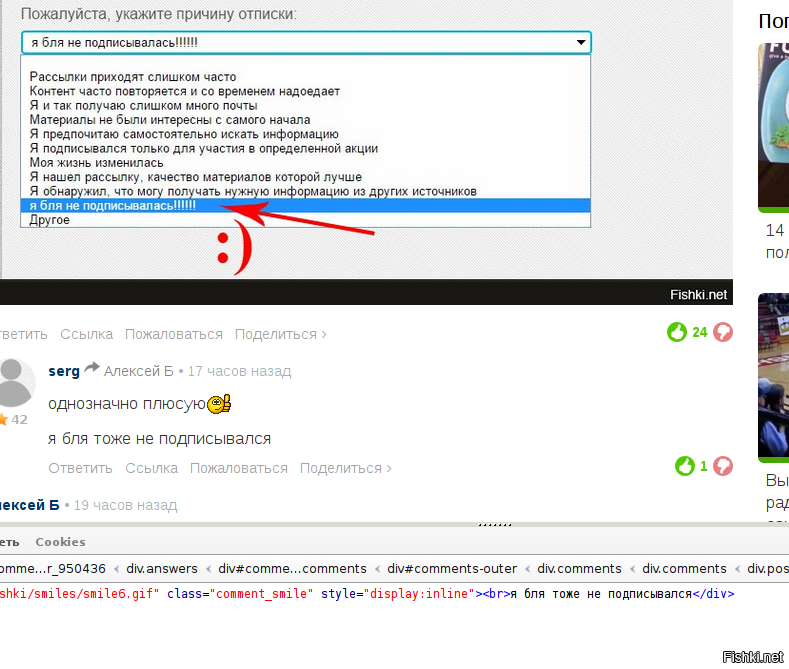Upvote serg's comment with green thumbs-up
Viewport: 789px width, 669px height.
pos(685,466)
